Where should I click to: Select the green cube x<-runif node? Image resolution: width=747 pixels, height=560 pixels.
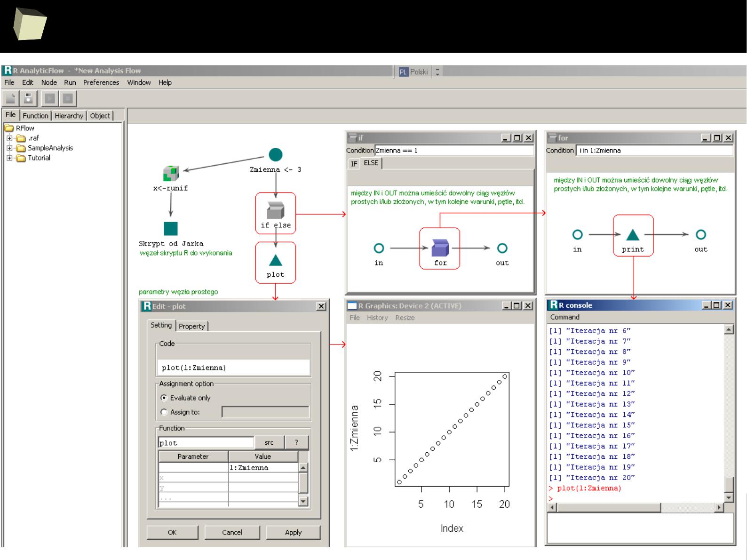[171, 173]
